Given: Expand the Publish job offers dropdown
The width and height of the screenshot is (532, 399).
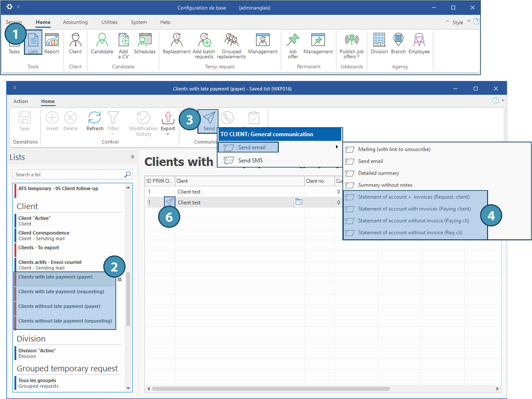Looking at the screenshot, I should pos(358,56).
